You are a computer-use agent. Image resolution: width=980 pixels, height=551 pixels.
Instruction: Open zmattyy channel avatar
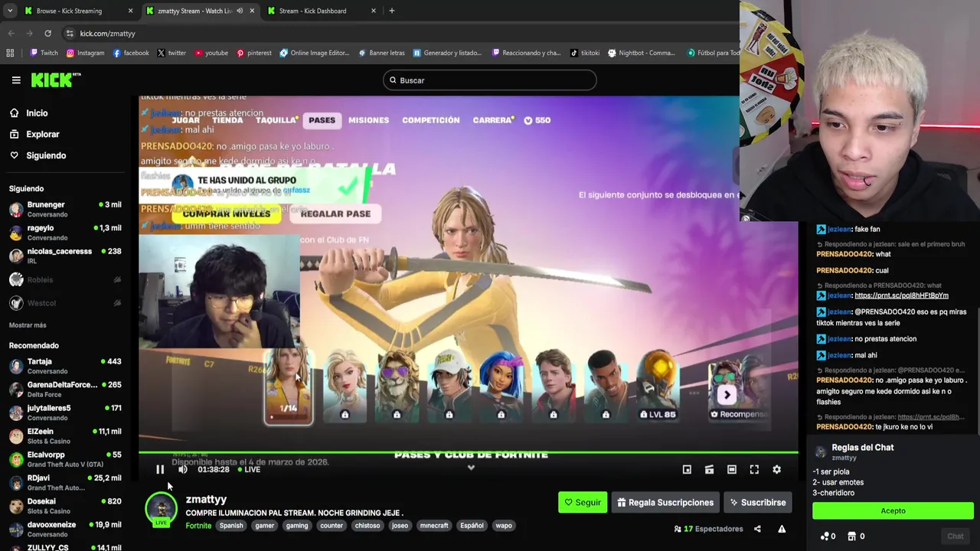162,510
